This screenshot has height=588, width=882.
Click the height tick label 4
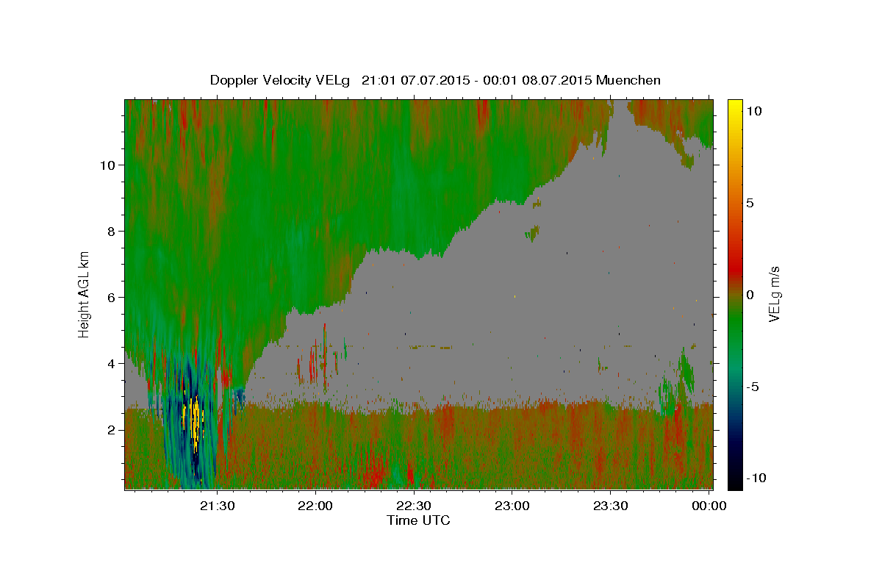pyautogui.click(x=112, y=364)
